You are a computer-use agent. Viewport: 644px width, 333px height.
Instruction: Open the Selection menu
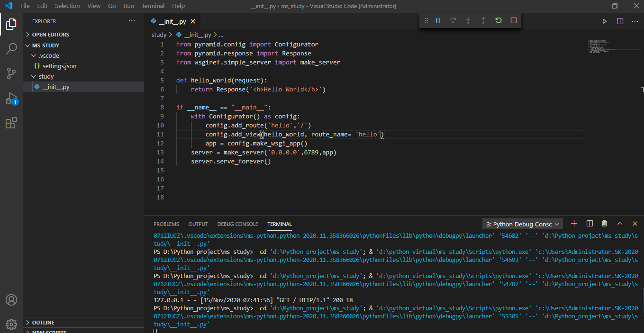pyautogui.click(x=67, y=6)
